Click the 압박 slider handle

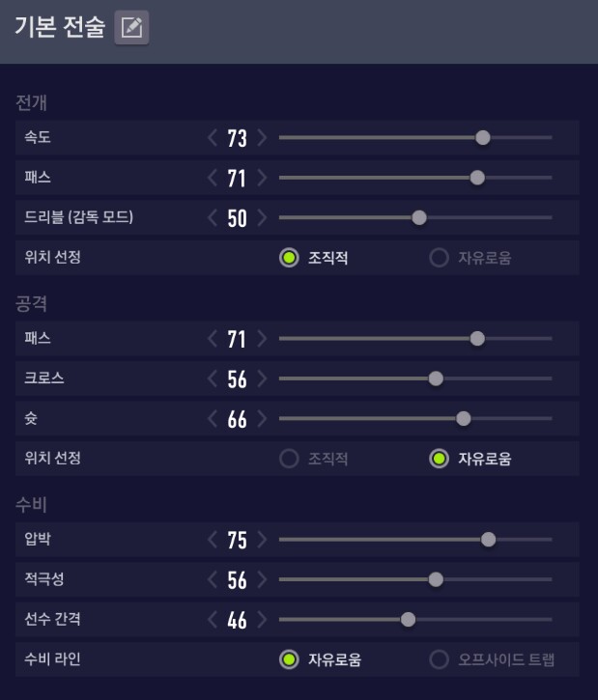coord(488,540)
